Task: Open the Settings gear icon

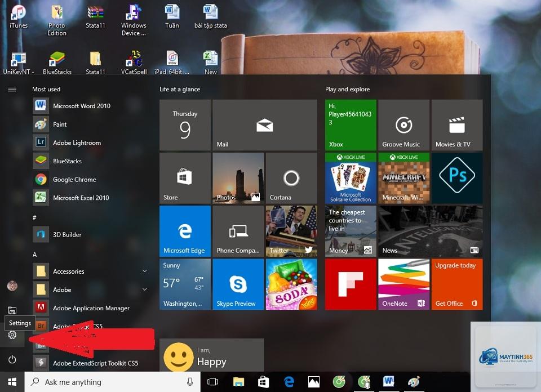Action: click(x=12, y=335)
